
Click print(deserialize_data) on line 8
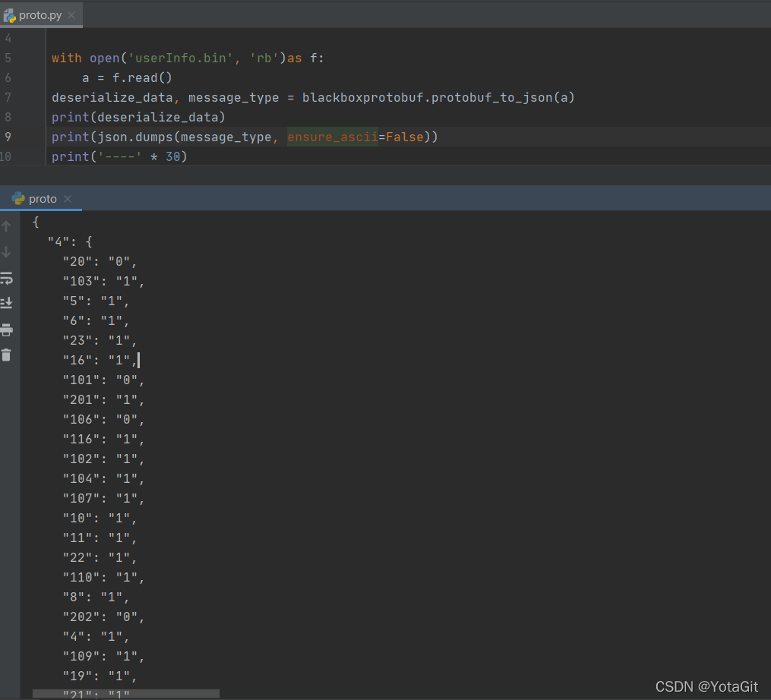pyautogui.click(x=139, y=117)
